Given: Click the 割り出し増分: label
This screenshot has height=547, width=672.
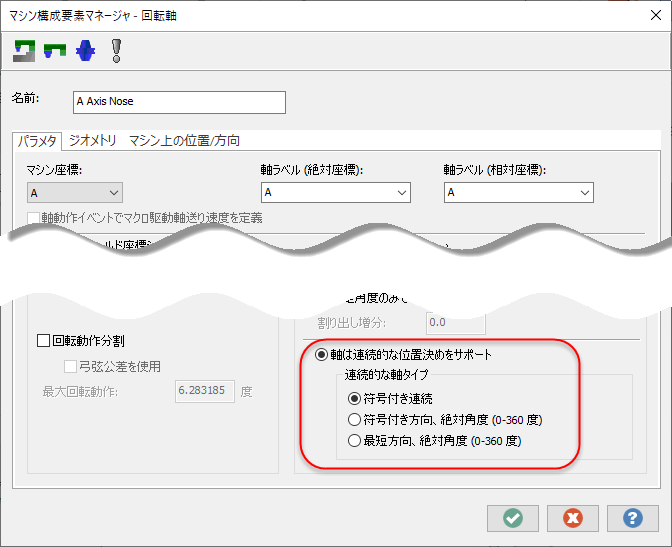Looking at the screenshot, I should (x=351, y=323).
